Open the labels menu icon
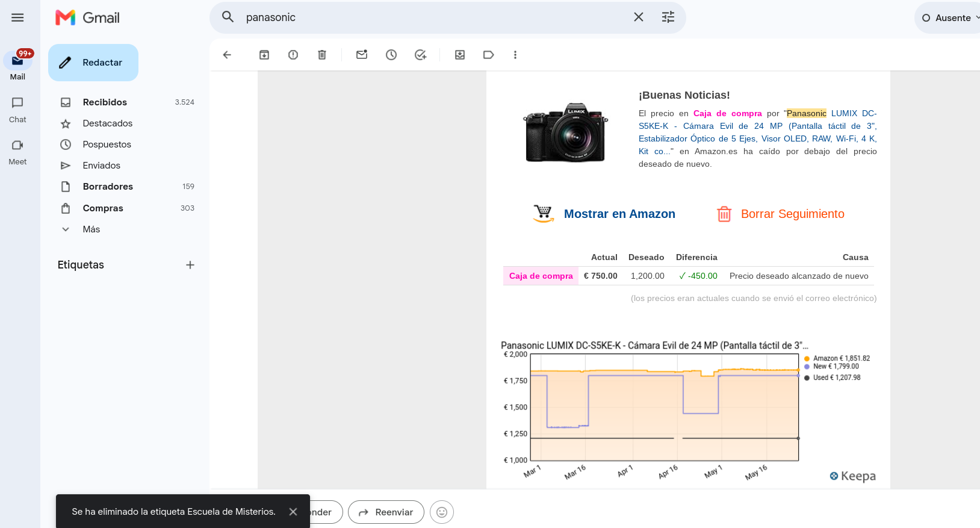Image resolution: width=980 pixels, height=528 pixels. click(489, 55)
